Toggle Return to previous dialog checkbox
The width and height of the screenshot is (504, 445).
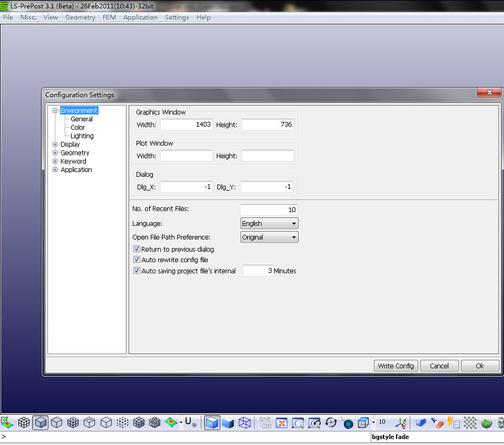[137, 249]
